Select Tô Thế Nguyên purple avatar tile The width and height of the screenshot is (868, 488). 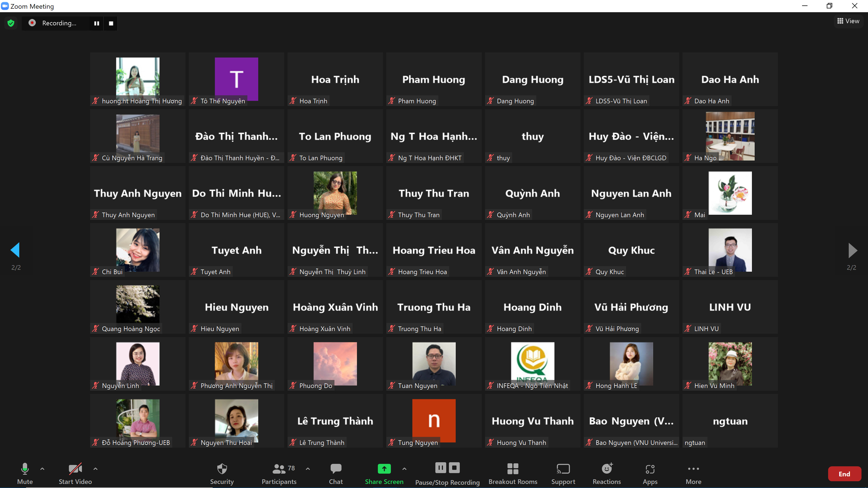[x=236, y=79]
